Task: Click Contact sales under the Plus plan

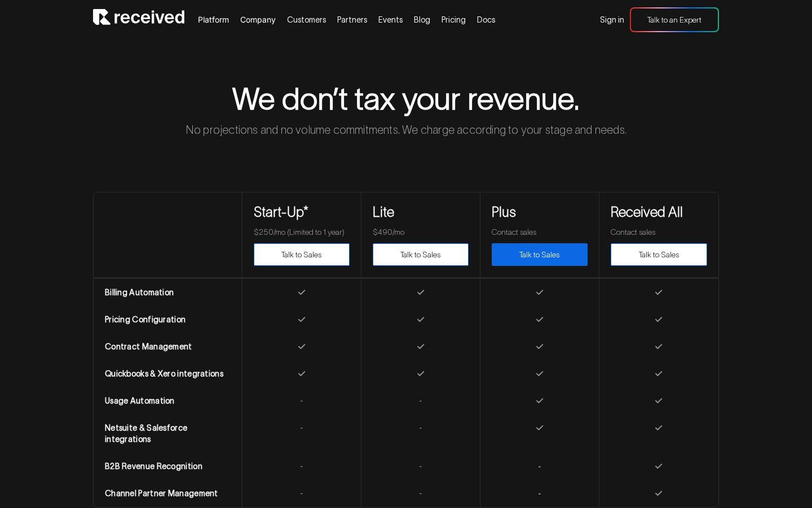Action: click(514, 232)
